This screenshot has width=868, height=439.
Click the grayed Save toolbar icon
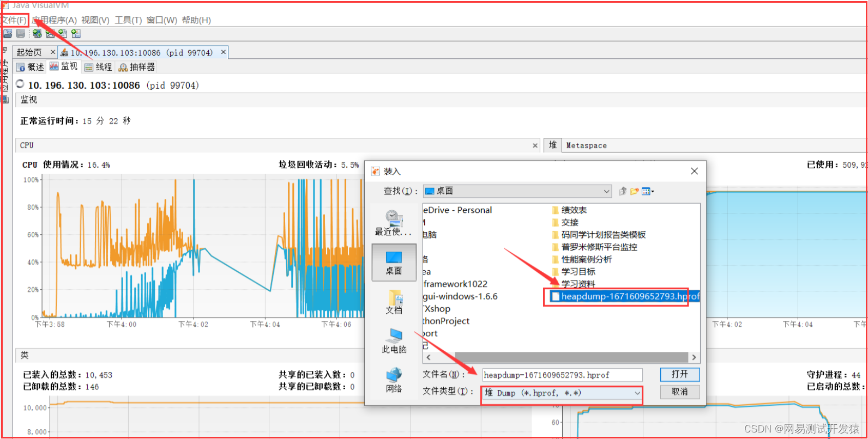[21, 34]
